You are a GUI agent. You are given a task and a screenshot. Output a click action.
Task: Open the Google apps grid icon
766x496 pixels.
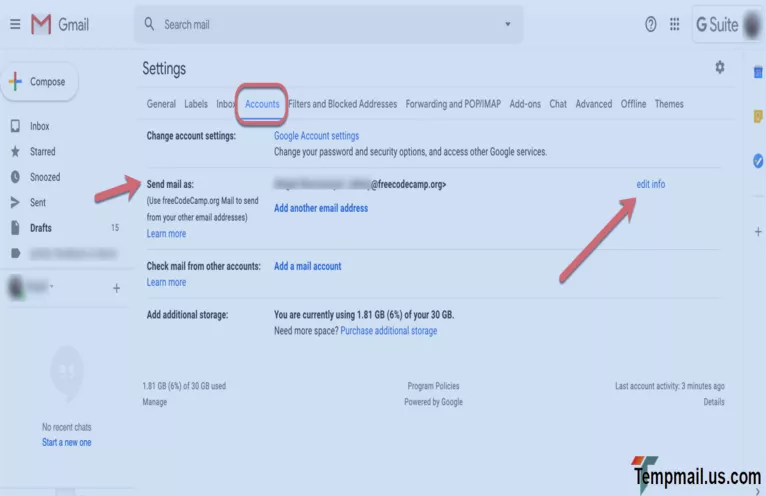675,24
